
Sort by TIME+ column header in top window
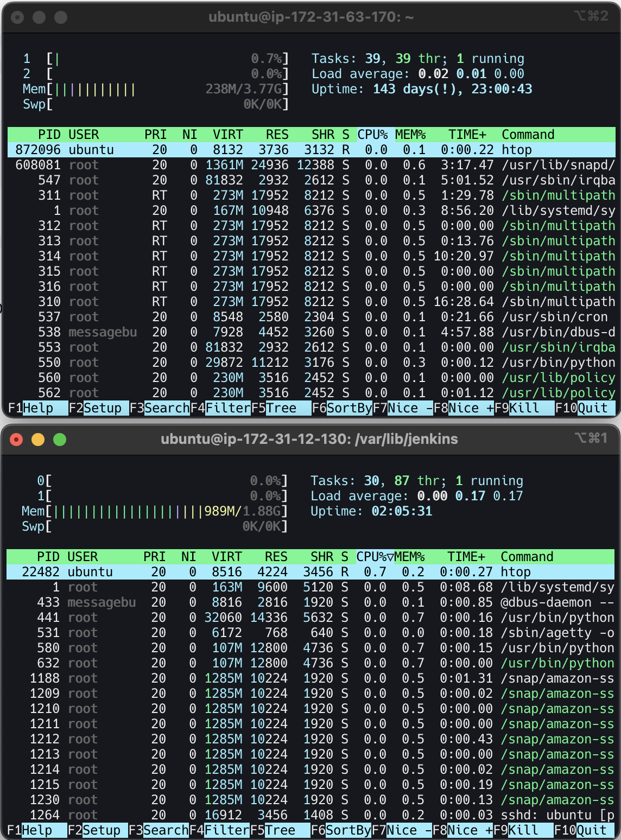tap(467, 135)
